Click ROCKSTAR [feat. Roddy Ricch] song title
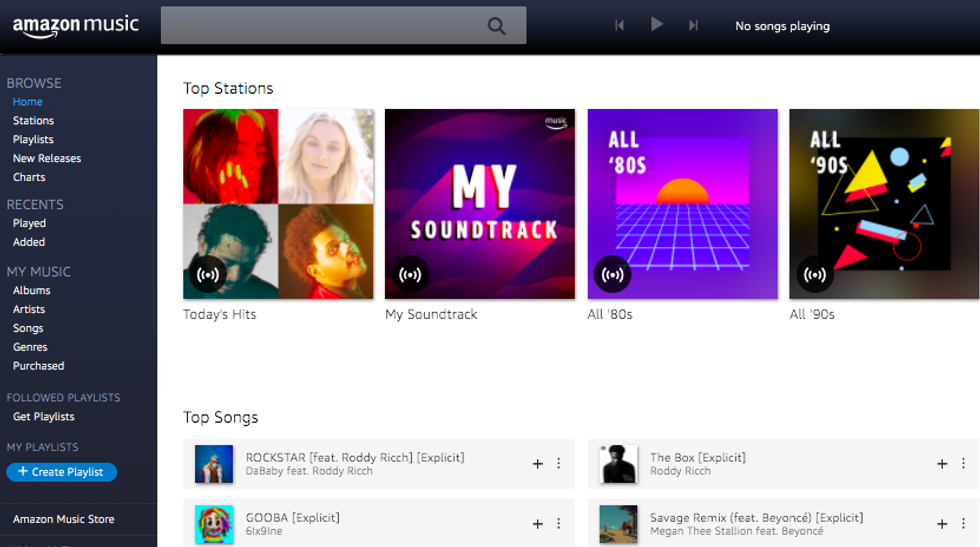 (355, 458)
